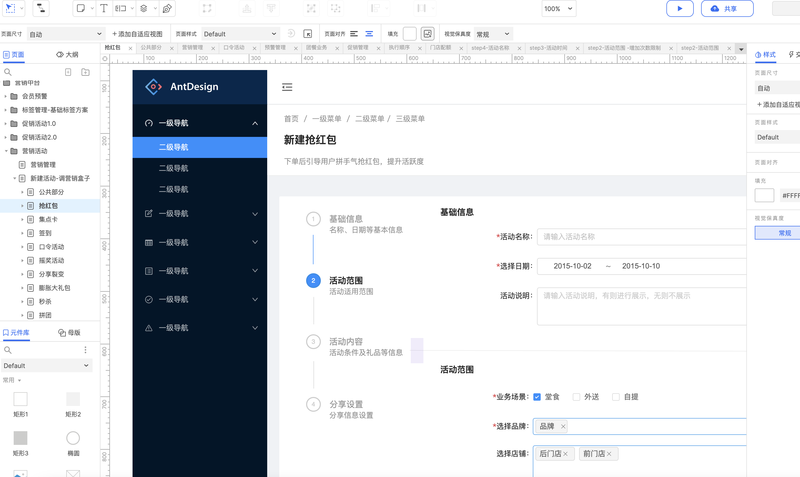Switch to the 大纲 outline tab
Screen dimensions: 800x477
[x=67, y=55]
